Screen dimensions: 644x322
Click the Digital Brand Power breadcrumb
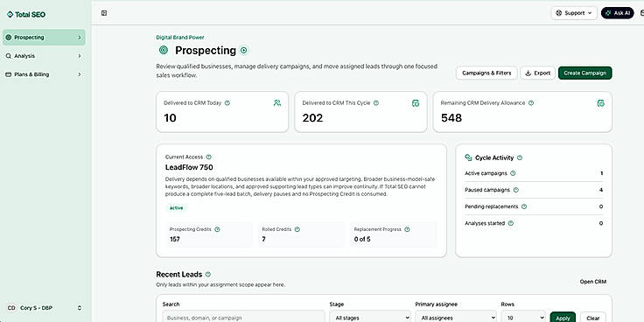[180, 38]
